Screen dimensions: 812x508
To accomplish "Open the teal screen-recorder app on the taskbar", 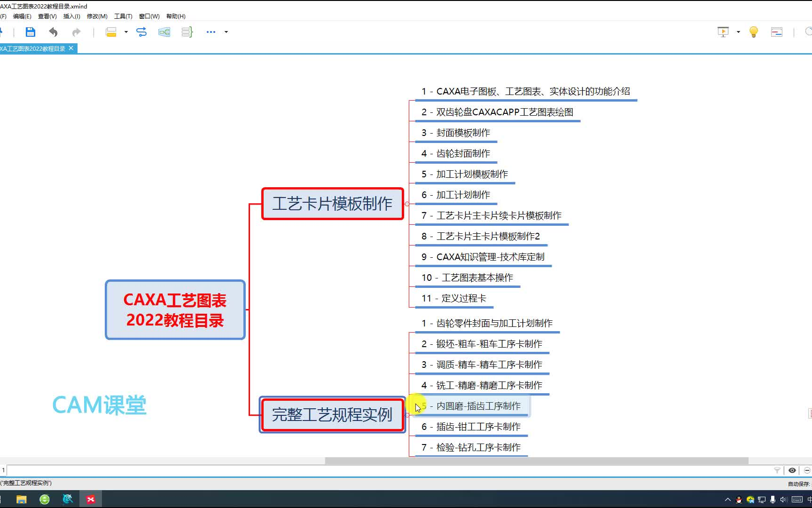I will 68,499.
